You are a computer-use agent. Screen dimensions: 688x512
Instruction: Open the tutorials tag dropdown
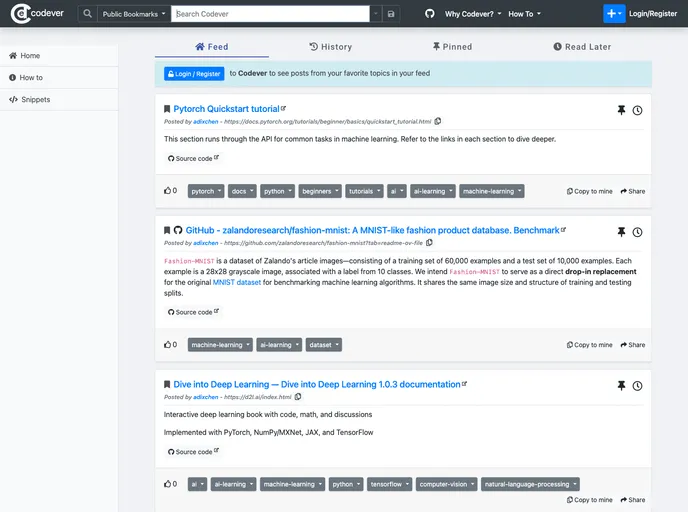(x=364, y=191)
